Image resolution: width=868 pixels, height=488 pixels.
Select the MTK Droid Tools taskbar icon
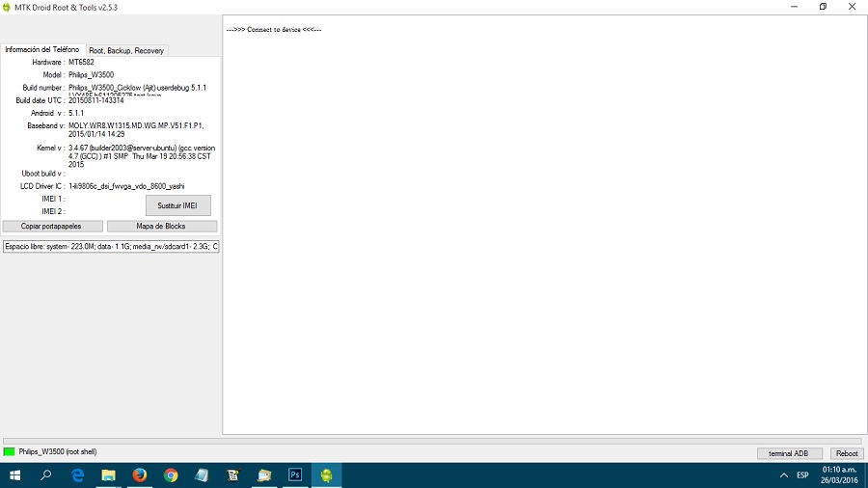point(327,475)
